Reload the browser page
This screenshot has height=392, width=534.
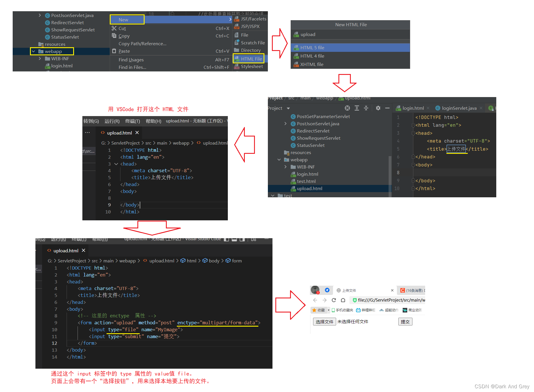pyautogui.click(x=334, y=300)
